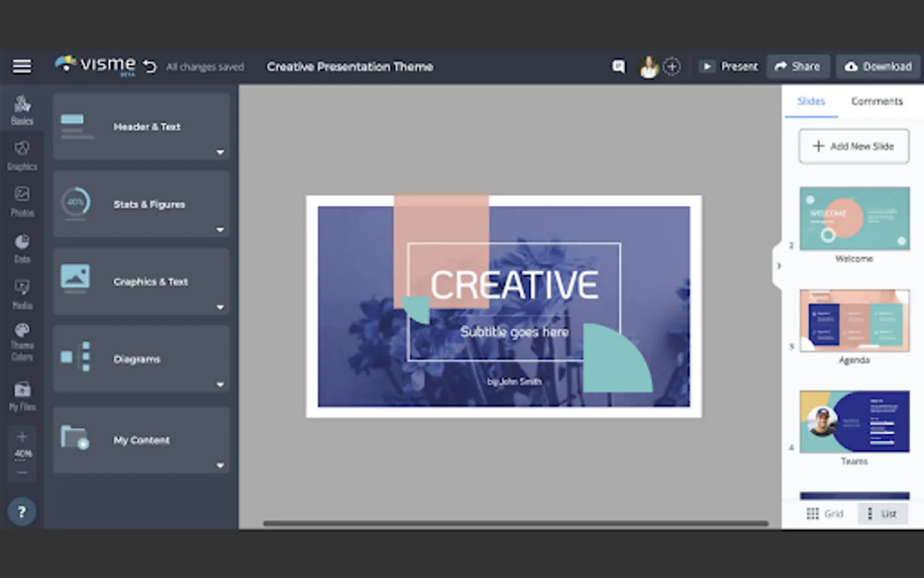Add a collaborator with plus icon
This screenshot has width=924, height=578.
pos(671,66)
